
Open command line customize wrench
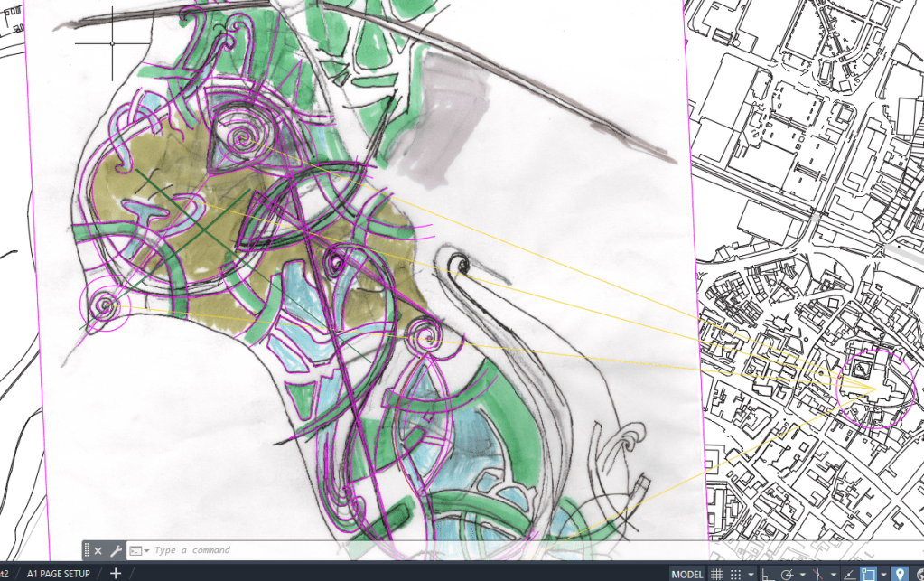pos(116,550)
